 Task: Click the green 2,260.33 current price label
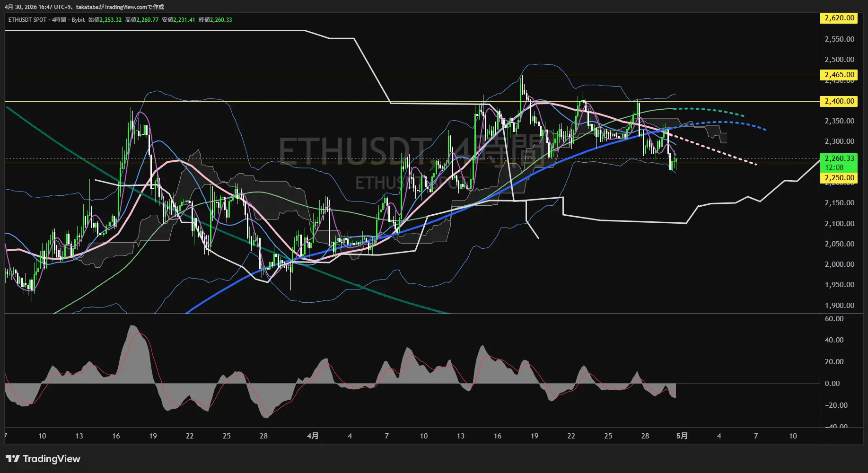[x=839, y=158]
